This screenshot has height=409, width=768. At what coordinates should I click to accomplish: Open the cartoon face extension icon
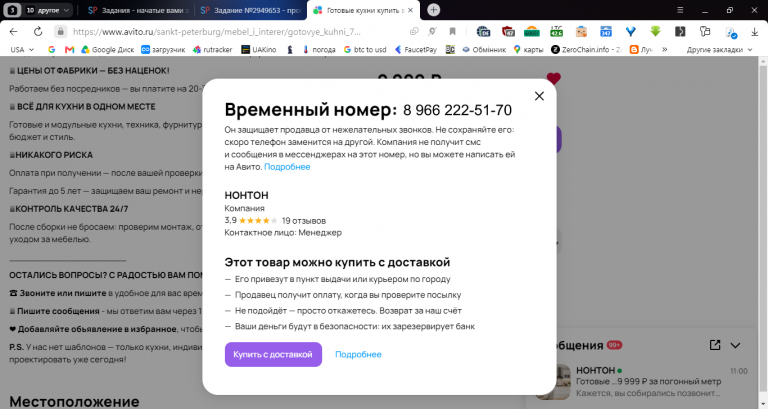(x=581, y=32)
